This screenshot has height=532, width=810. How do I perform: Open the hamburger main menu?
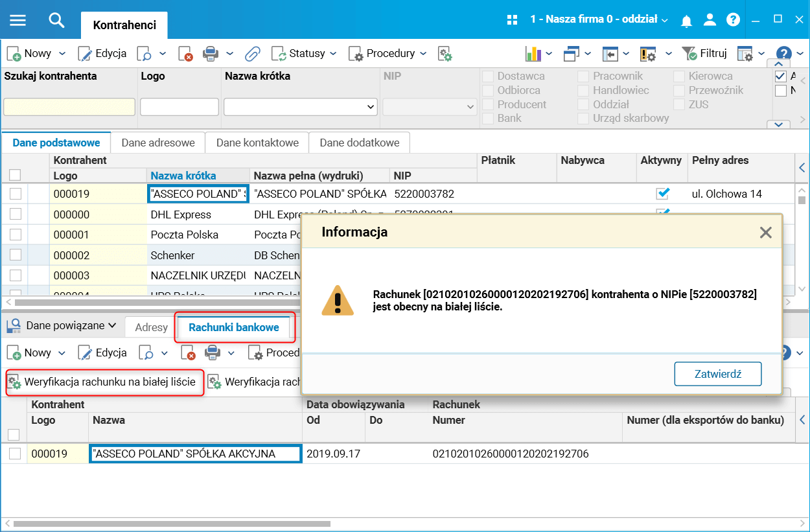point(17,20)
